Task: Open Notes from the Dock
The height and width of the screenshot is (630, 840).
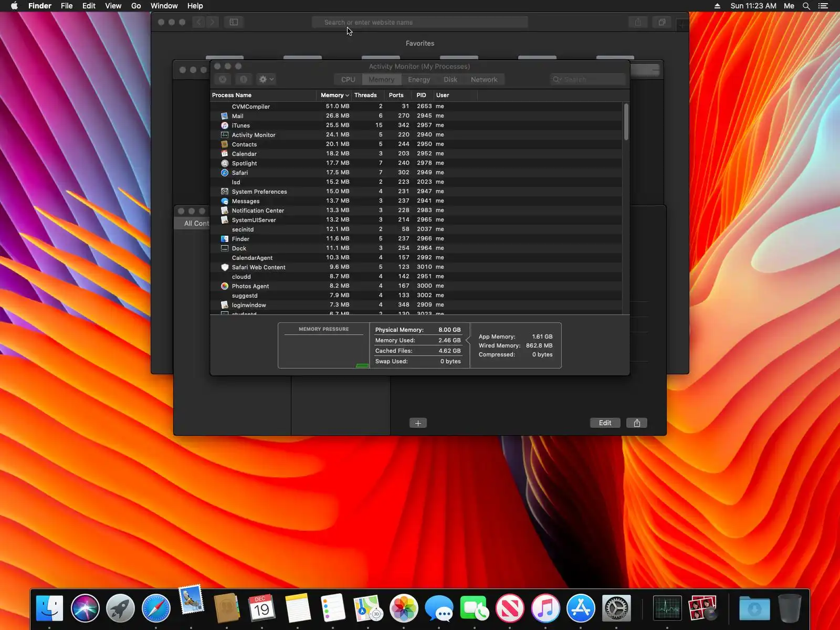Action: tap(298, 608)
